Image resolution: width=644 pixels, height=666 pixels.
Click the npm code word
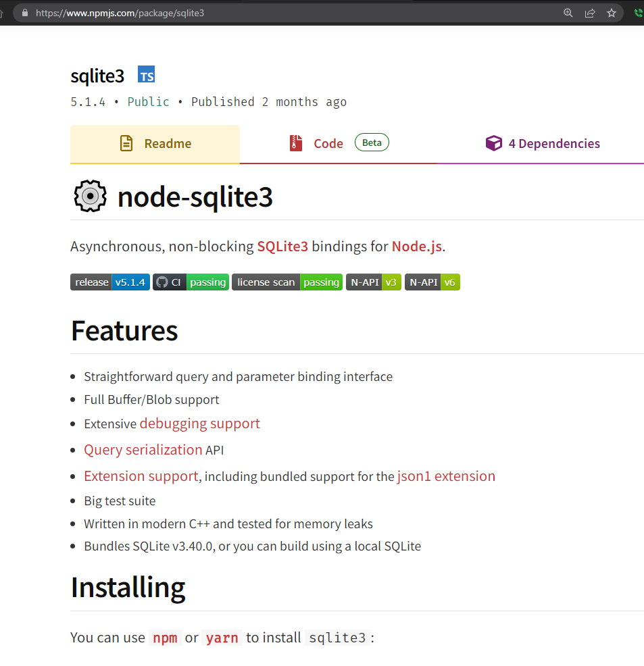click(165, 638)
